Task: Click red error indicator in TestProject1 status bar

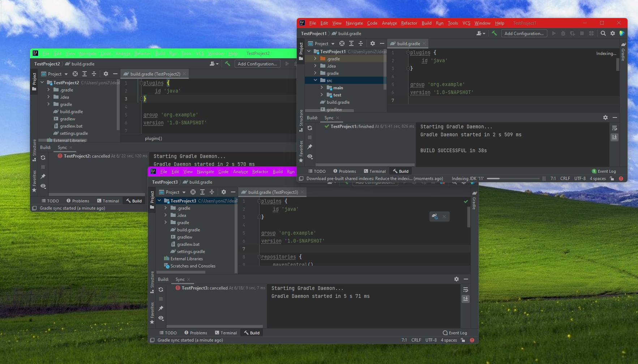Action: (621, 179)
